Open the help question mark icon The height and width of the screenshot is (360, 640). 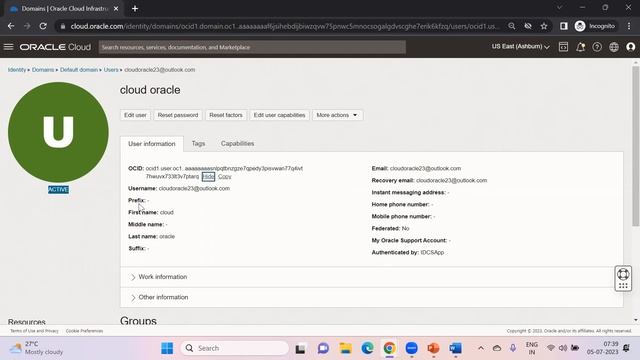click(x=597, y=47)
